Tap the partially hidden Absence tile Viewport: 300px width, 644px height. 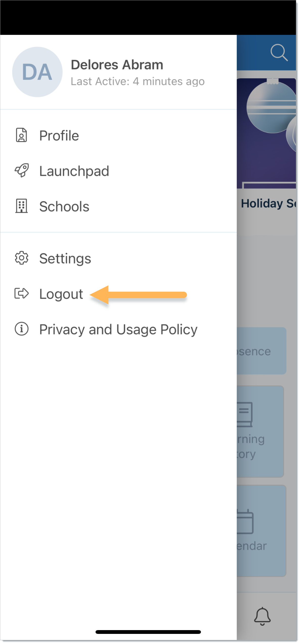point(262,351)
